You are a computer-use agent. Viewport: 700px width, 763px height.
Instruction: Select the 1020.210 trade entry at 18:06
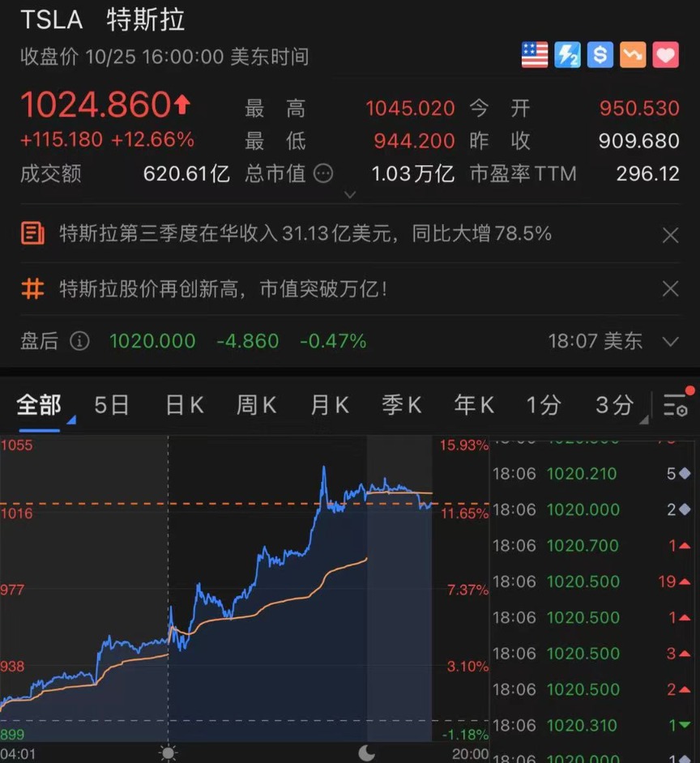click(582, 475)
